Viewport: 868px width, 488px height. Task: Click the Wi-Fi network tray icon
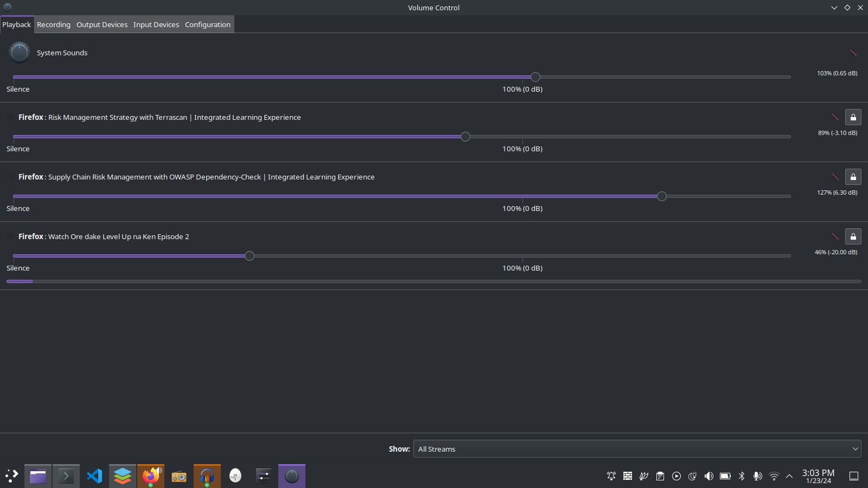pos(773,476)
